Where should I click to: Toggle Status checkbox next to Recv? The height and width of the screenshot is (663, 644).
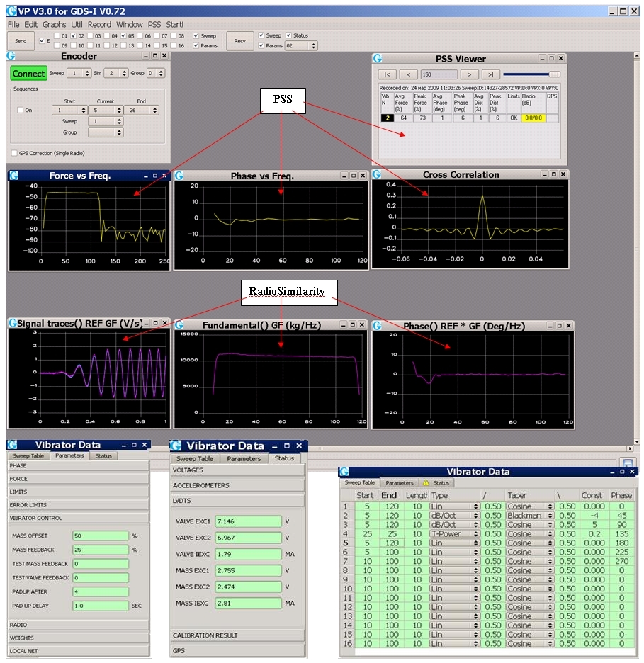point(288,35)
